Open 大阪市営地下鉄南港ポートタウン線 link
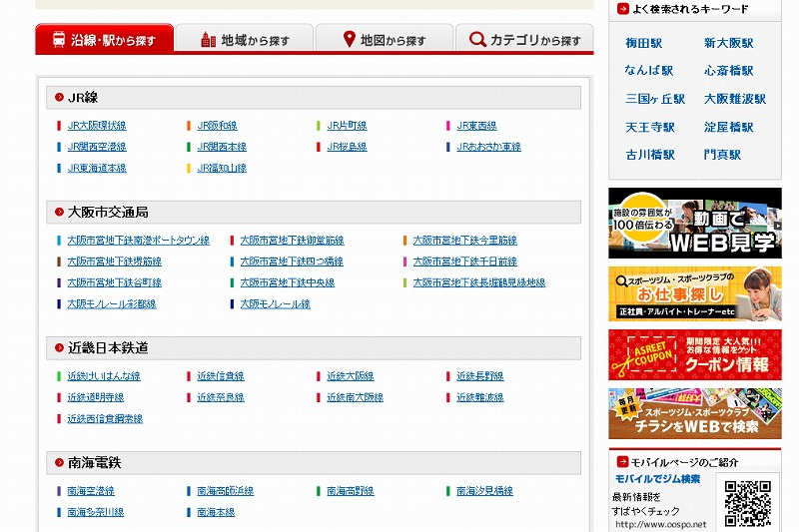 click(139, 241)
